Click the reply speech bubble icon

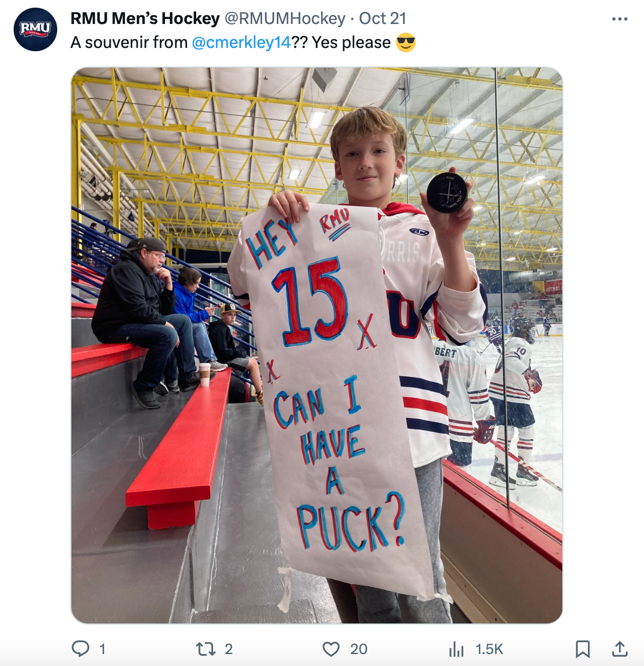tap(81, 649)
